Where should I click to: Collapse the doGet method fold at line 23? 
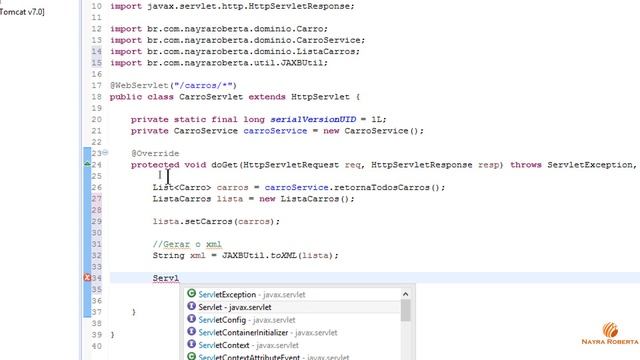[x=105, y=152]
